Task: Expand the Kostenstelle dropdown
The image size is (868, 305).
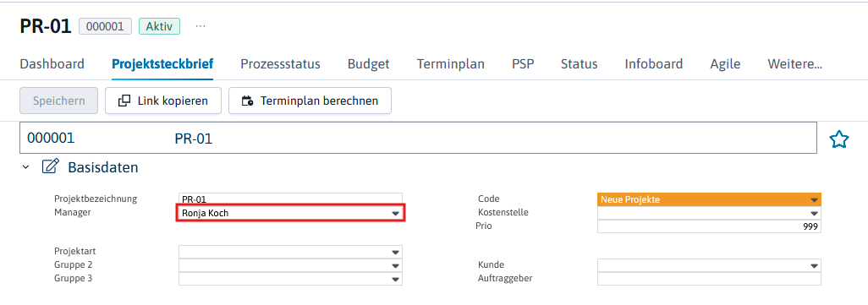Action: pos(709,213)
